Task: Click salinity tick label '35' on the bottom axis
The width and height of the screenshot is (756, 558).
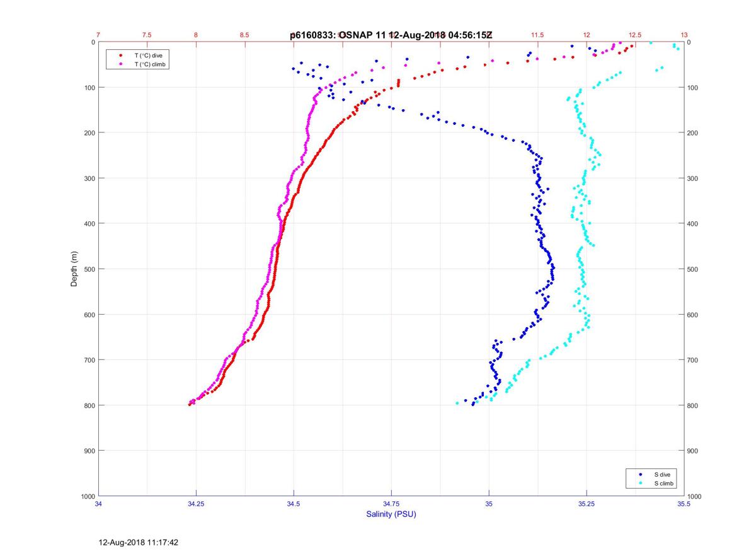Action: pos(489,504)
